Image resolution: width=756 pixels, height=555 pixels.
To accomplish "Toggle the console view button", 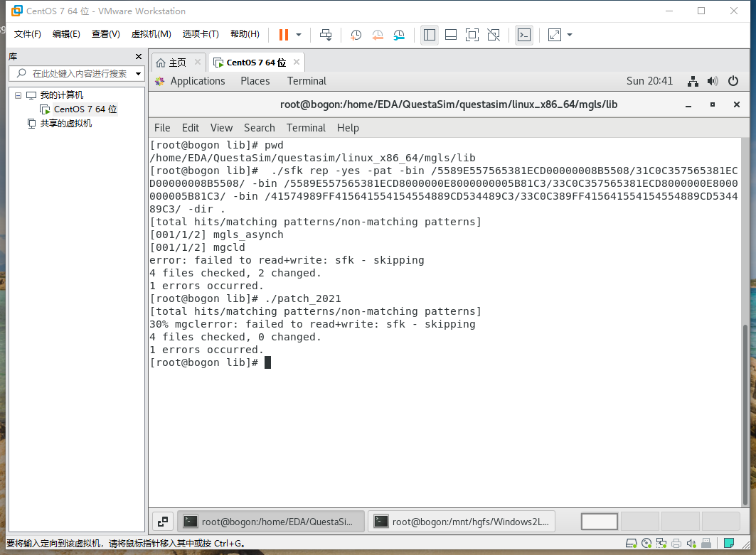I will pyautogui.click(x=524, y=35).
